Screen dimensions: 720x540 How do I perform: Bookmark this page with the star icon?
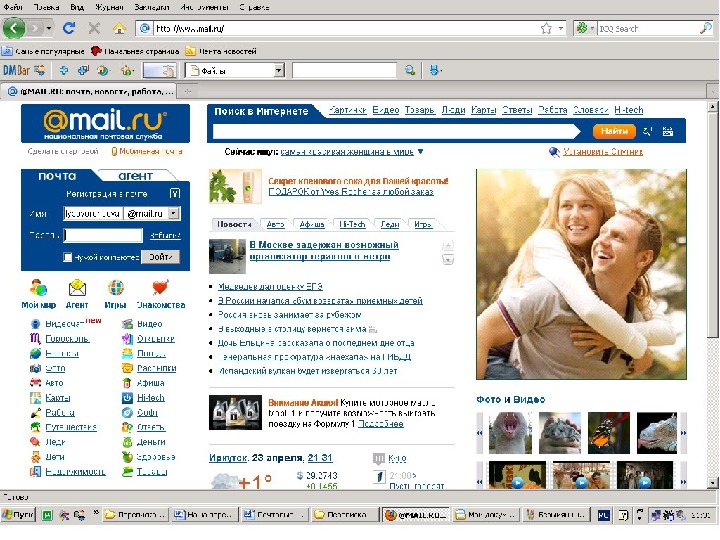point(546,28)
